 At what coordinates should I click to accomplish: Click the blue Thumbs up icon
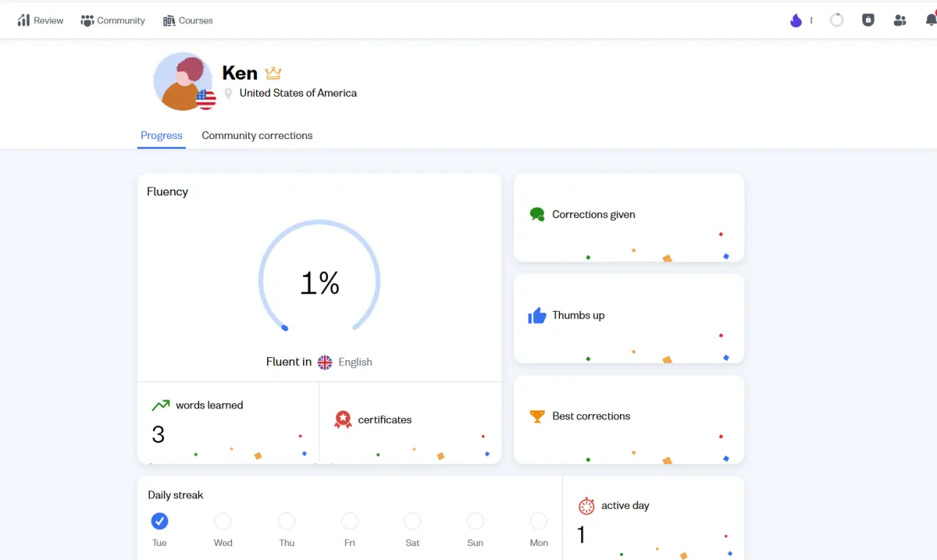click(537, 316)
